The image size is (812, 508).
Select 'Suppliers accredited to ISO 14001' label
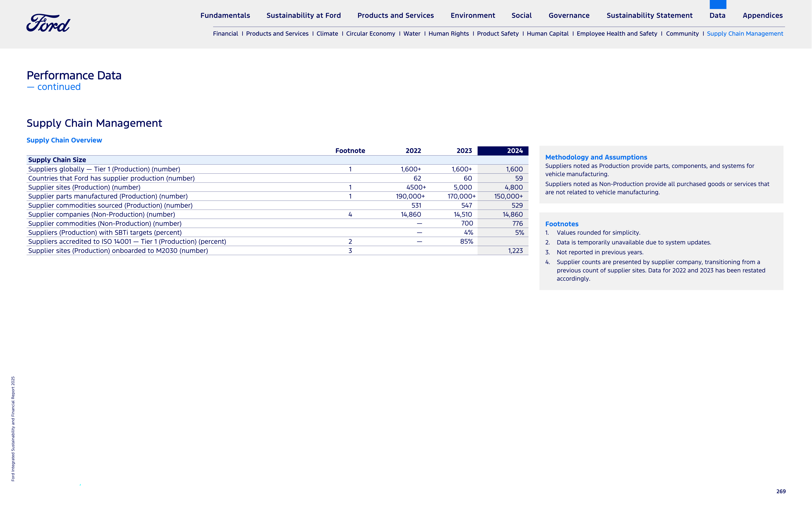click(x=127, y=242)
